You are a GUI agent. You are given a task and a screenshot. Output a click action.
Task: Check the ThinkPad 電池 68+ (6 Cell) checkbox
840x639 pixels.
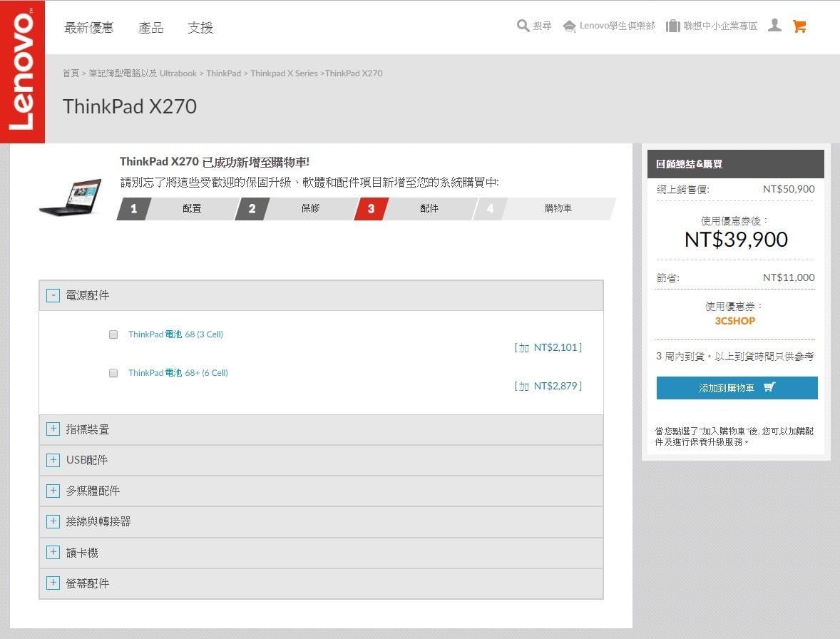click(113, 373)
